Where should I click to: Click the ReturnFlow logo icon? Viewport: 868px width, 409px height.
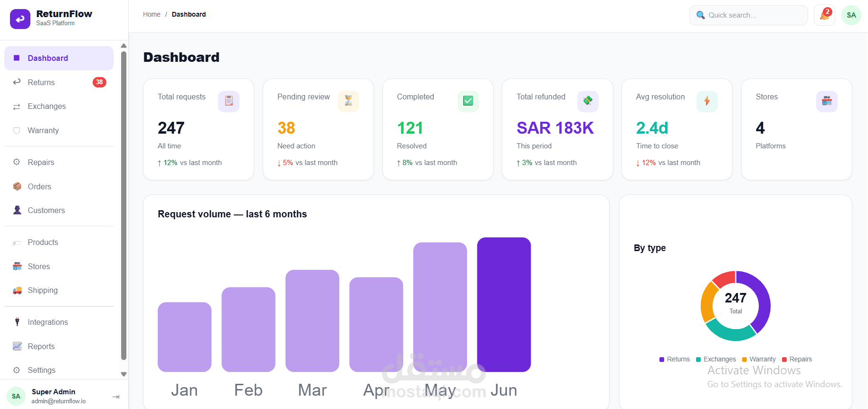tap(20, 19)
